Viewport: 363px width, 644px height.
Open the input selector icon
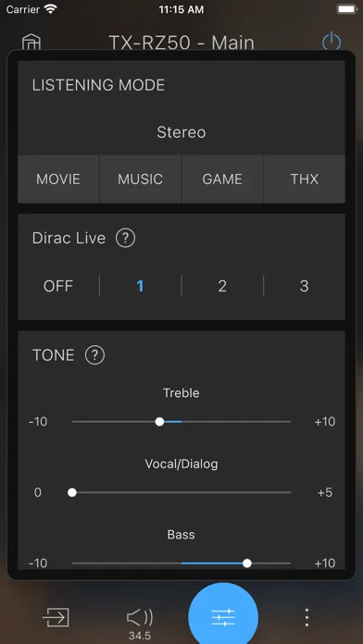56,617
